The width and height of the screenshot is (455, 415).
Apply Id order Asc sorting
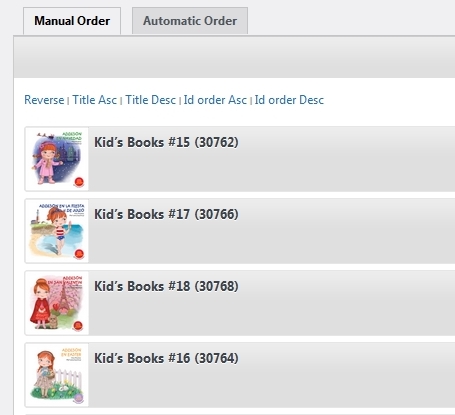(x=215, y=100)
